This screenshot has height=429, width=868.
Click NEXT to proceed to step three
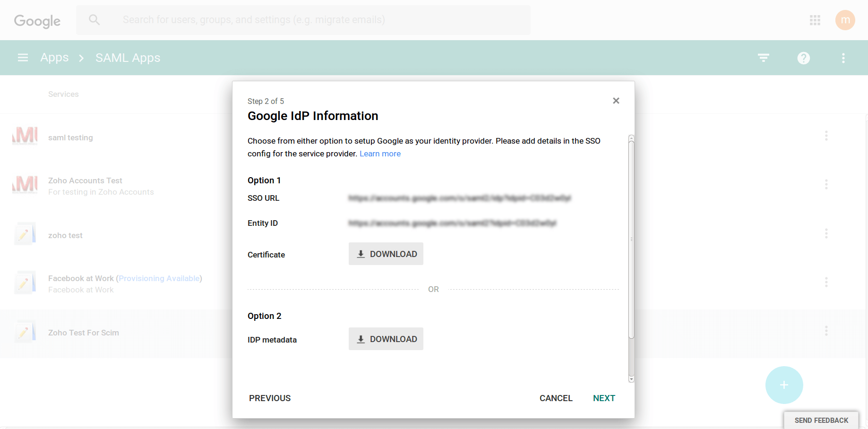point(604,398)
